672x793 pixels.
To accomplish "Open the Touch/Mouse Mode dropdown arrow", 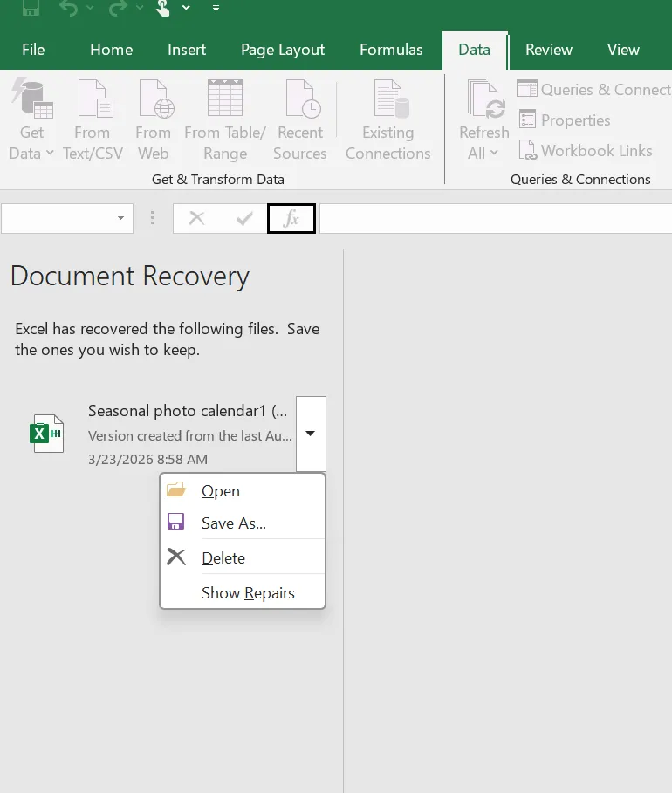I will (x=186, y=8).
